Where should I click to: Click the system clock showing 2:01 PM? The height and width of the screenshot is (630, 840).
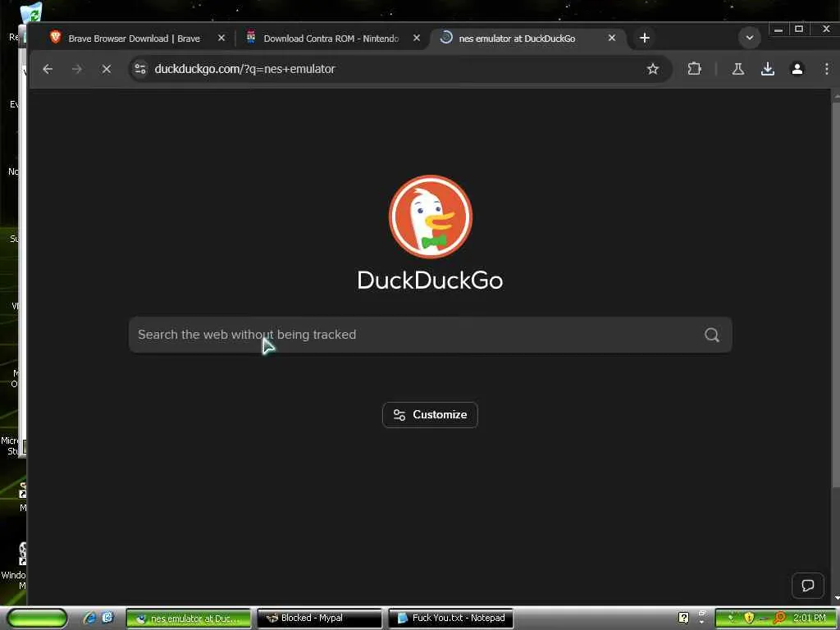(x=810, y=618)
